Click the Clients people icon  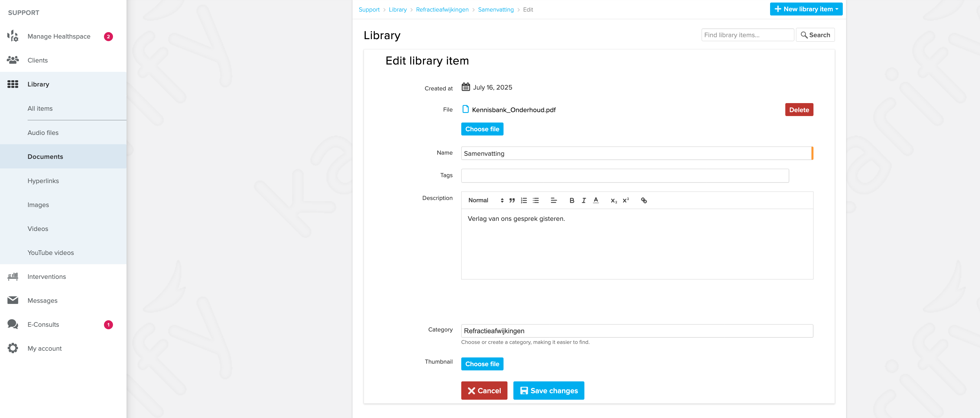pos(13,60)
